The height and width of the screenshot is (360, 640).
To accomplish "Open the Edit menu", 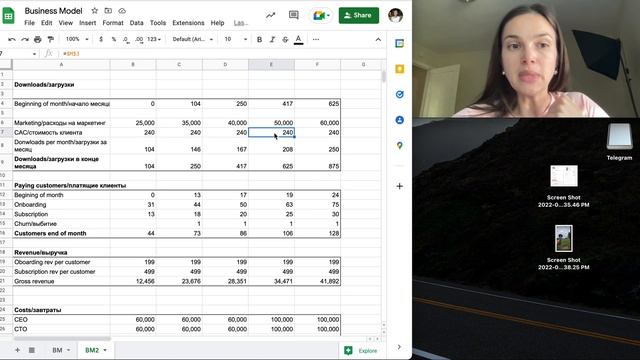I will 47,23.
